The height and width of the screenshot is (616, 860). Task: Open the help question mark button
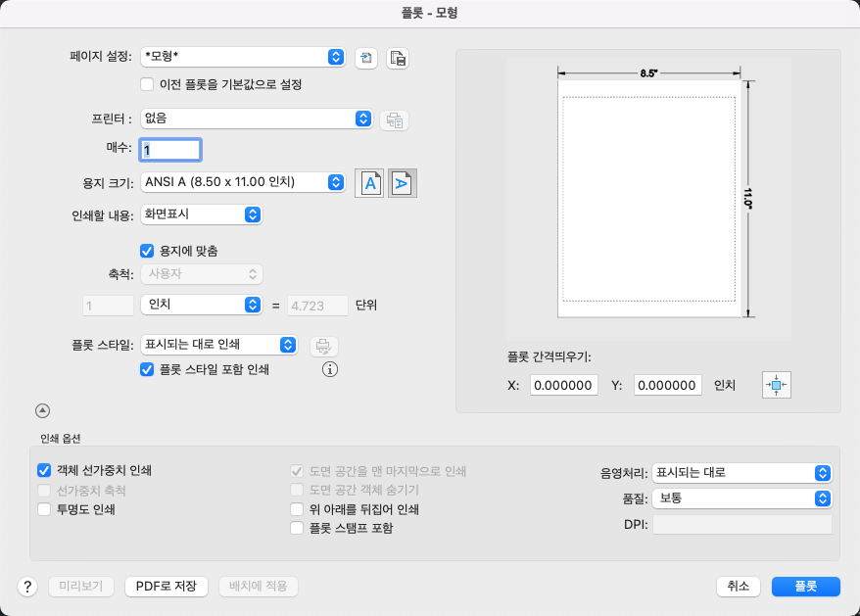coord(26,587)
